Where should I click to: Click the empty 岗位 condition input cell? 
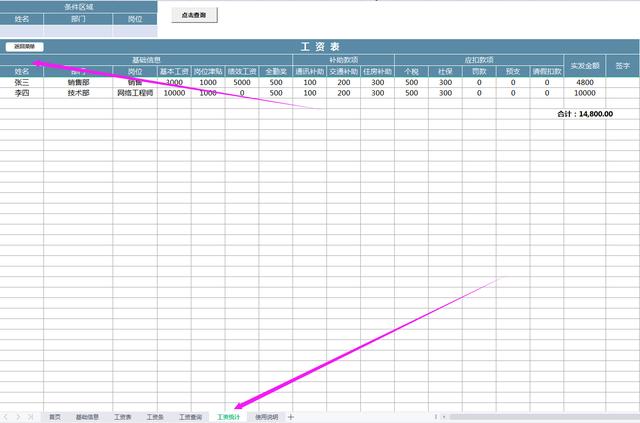[x=135, y=31]
